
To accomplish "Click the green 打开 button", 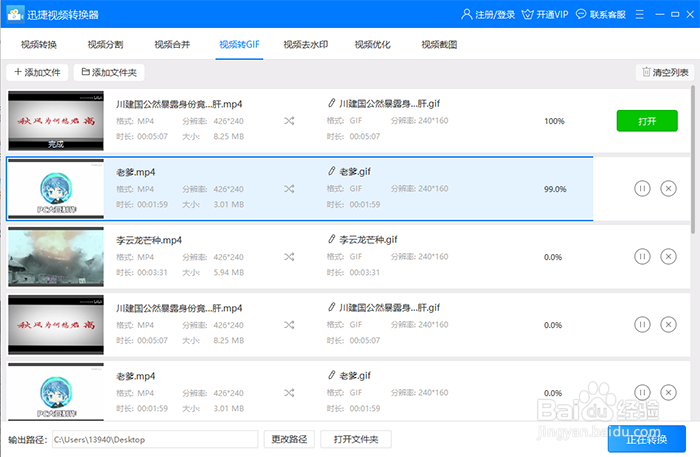I will click(x=647, y=121).
